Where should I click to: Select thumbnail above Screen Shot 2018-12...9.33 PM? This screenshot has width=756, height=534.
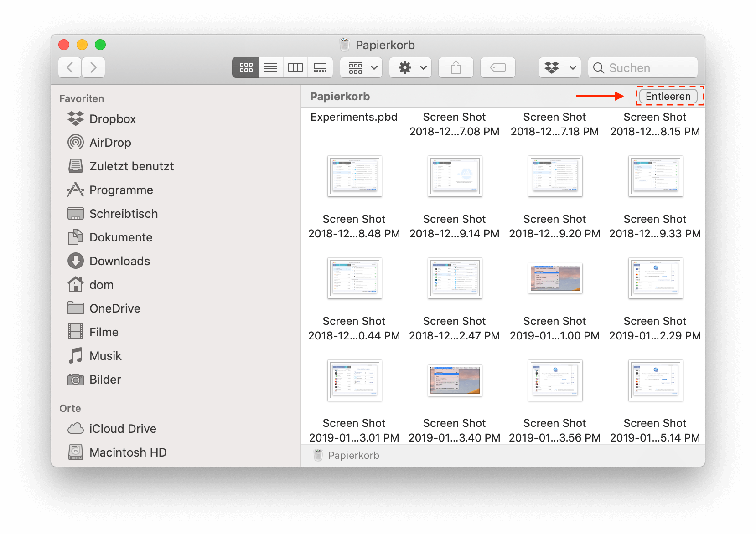656,176
